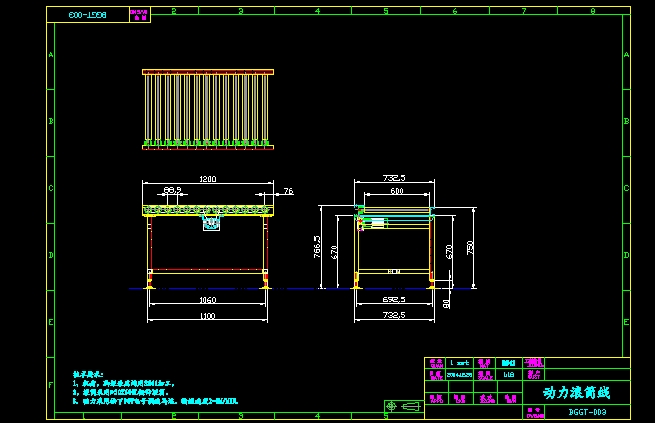Click technical note line 2
The width and height of the screenshot is (655, 423).
tap(121, 393)
